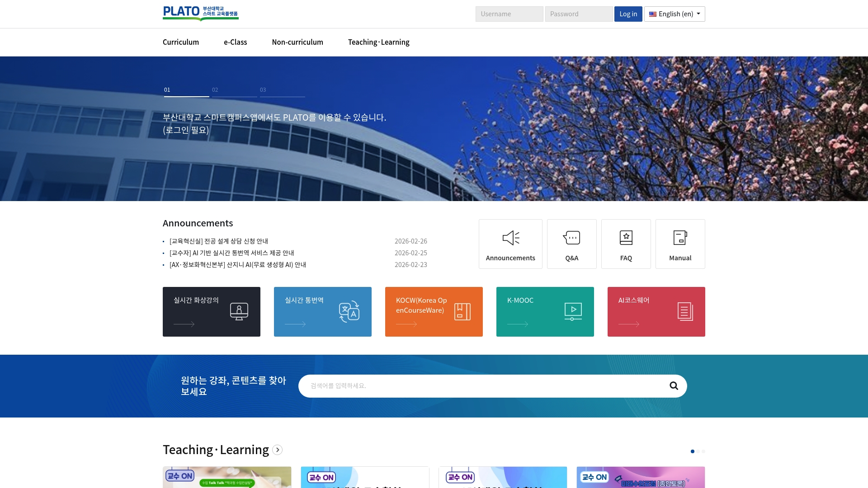868x488 pixels.
Task: Expand the Teaching·Learning section arrow
Action: [x=277, y=450]
